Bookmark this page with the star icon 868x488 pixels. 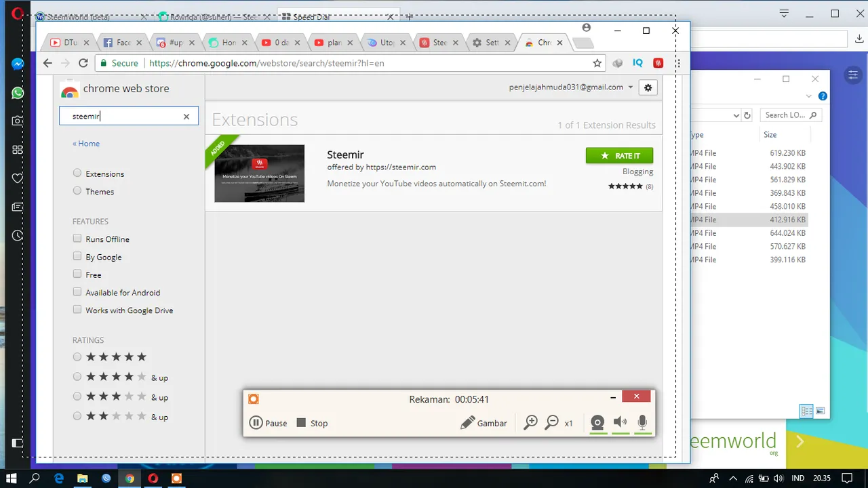[597, 63]
